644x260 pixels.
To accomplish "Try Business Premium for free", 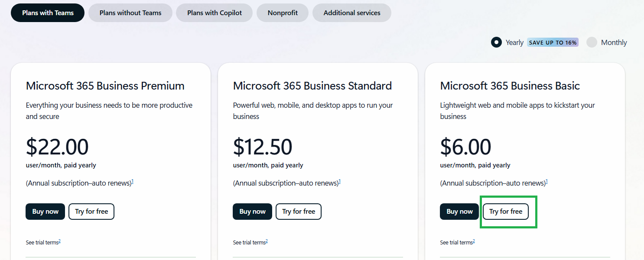I will coord(91,212).
